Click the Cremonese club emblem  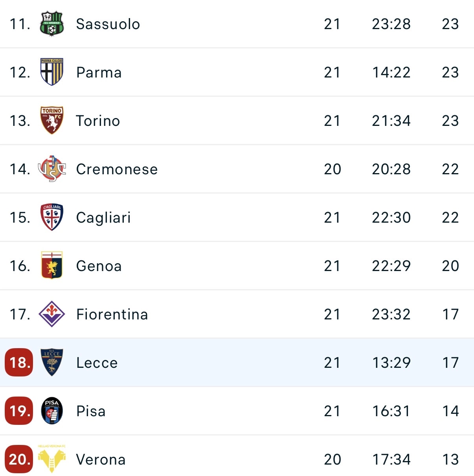51,169
